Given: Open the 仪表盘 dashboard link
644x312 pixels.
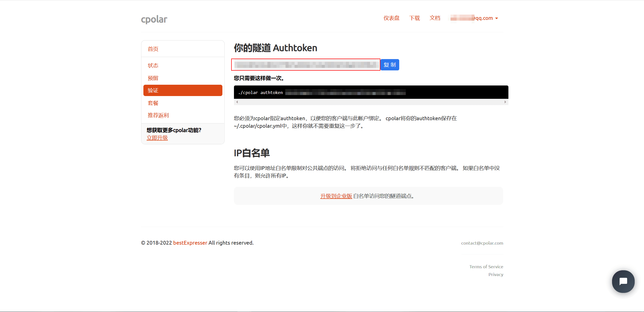Looking at the screenshot, I should 391,18.
